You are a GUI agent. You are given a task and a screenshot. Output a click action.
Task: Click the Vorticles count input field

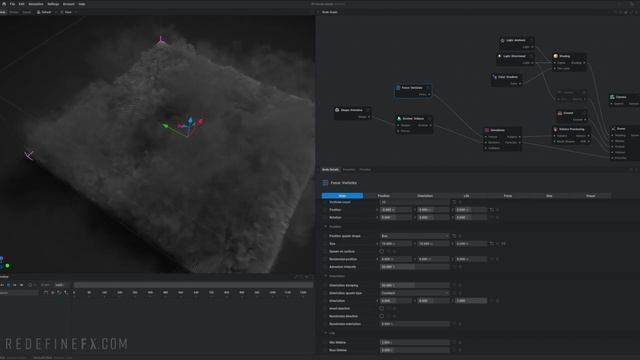414,202
